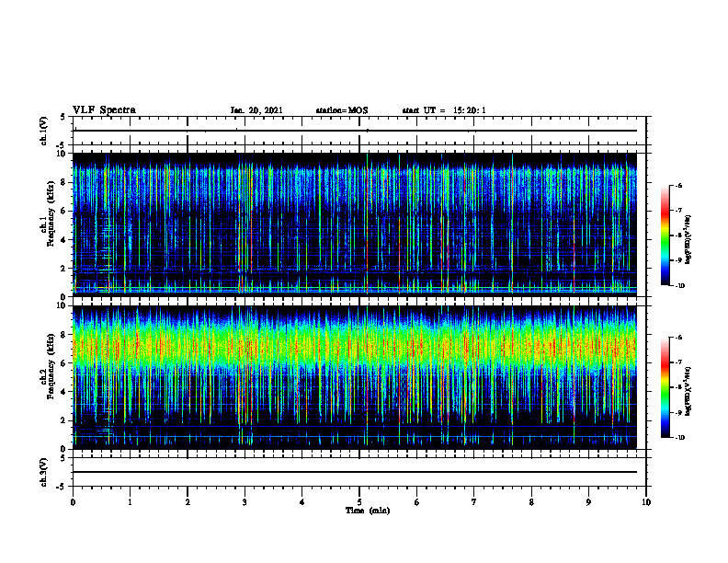Click the 'ch.3(V)' voltage axis label
This screenshot has width=728, height=563.
click(x=43, y=472)
